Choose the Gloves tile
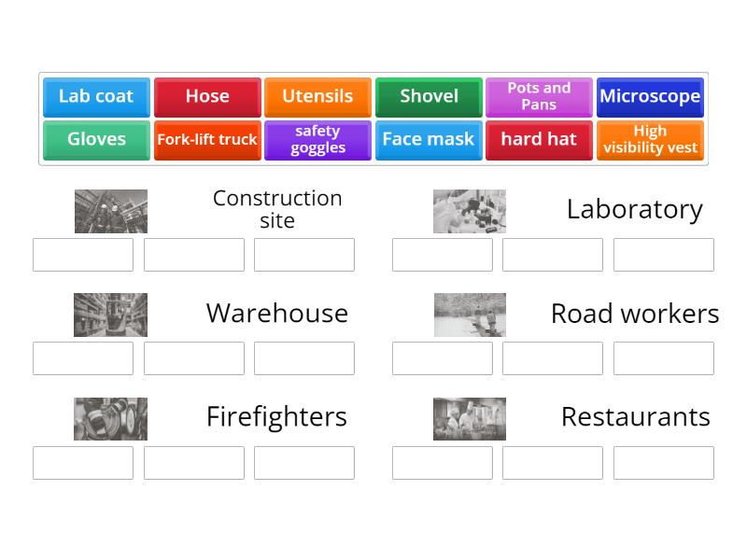The height and width of the screenshot is (560, 747). coord(95,139)
